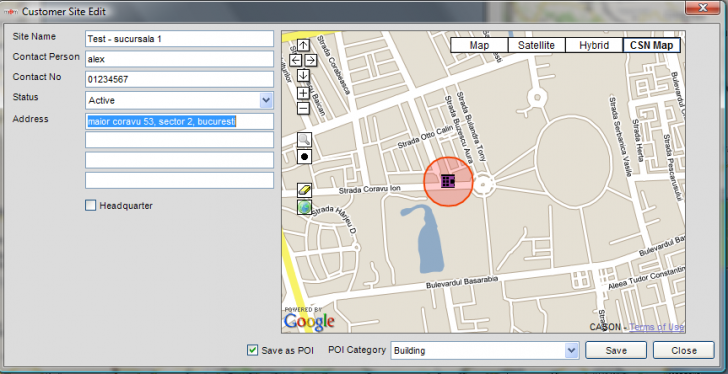Screen dimensions: 728x374
Task: Switch to CSN Map view
Action: pos(651,45)
